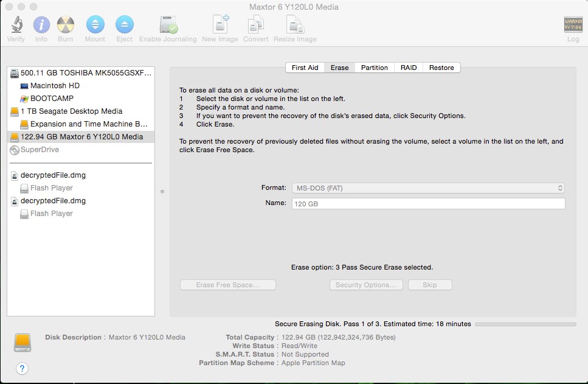This screenshot has width=588, height=384.
Task: Open the Format MS-DOS (FAT) dropdown
Action: (x=428, y=188)
